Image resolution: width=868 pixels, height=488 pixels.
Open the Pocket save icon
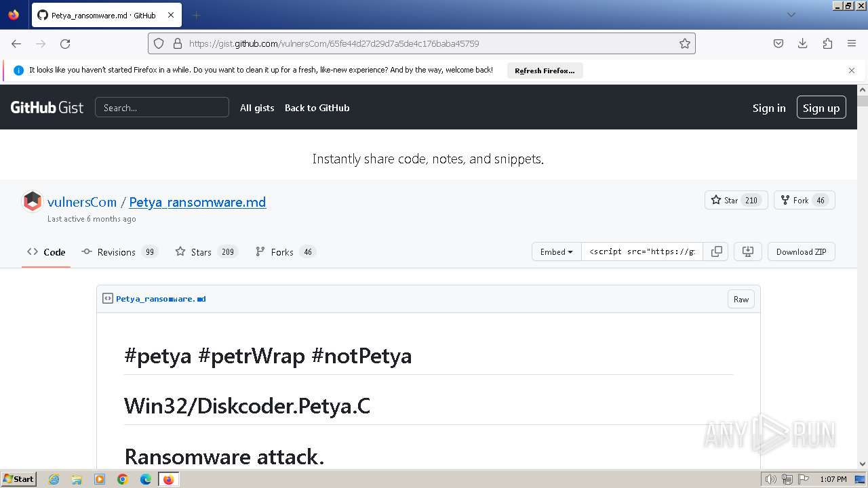pos(778,43)
